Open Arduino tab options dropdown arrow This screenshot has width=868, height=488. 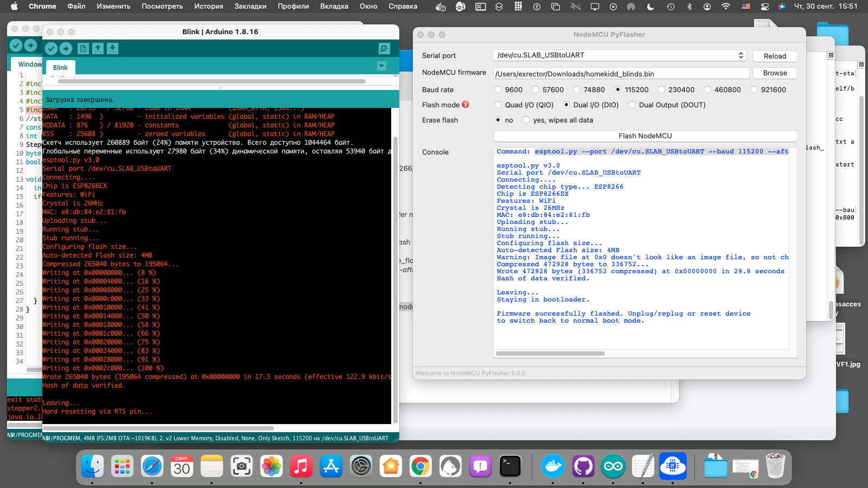[382, 66]
